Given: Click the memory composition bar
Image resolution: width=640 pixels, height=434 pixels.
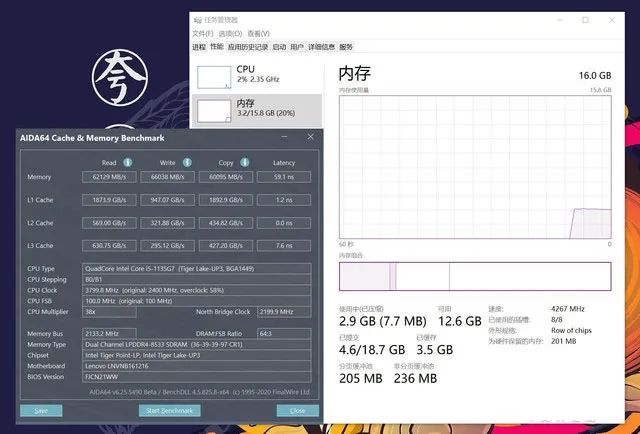Looking at the screenshot, I should pyautogui.click(x=475, y=276).
